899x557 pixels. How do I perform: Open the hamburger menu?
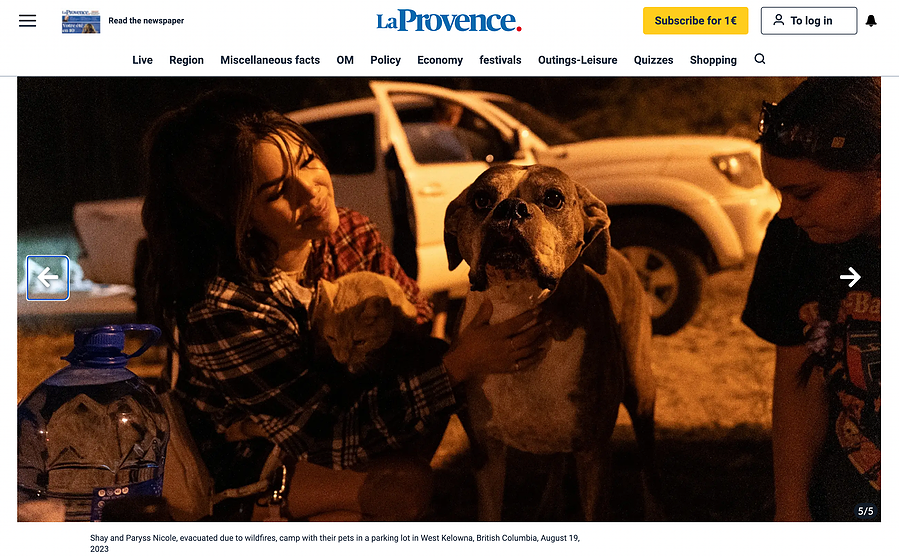[x=28, y=21]
